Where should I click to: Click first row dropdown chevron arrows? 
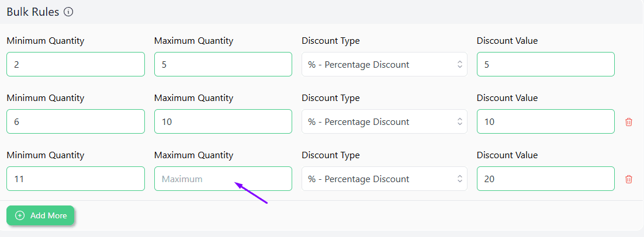(x=459, y=64)
